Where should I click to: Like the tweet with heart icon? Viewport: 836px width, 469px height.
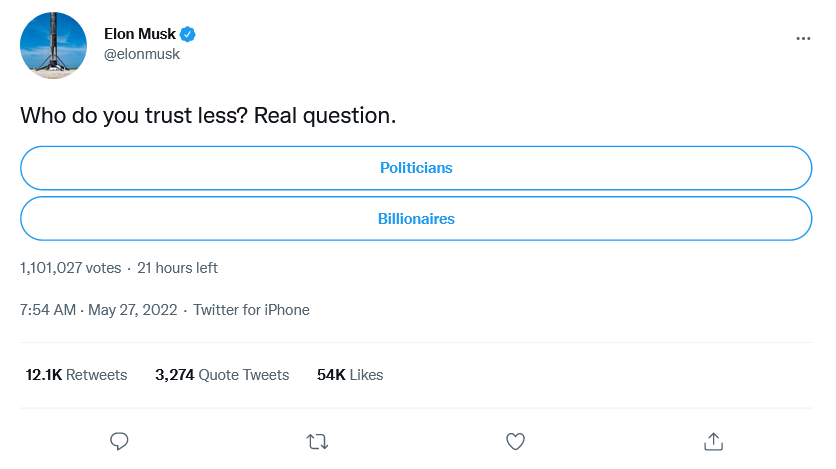pos(515,440)
